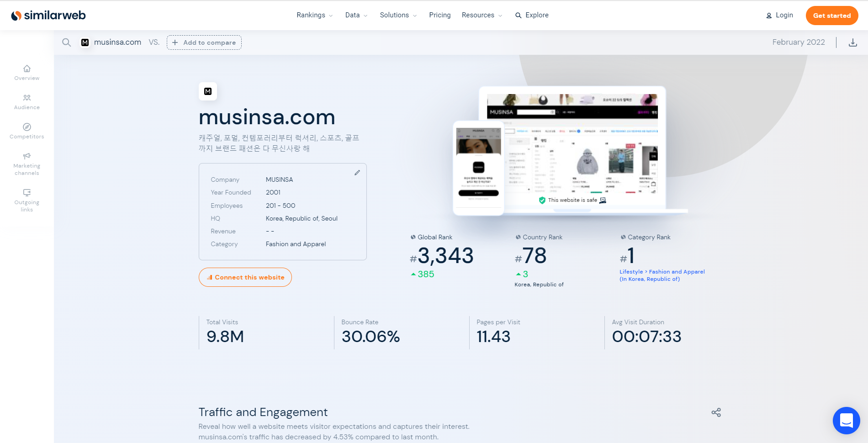Click the Global Rank Similarweb icon
Screen dimensions: 868x443
pyautogui.click(x=413, y=237)
